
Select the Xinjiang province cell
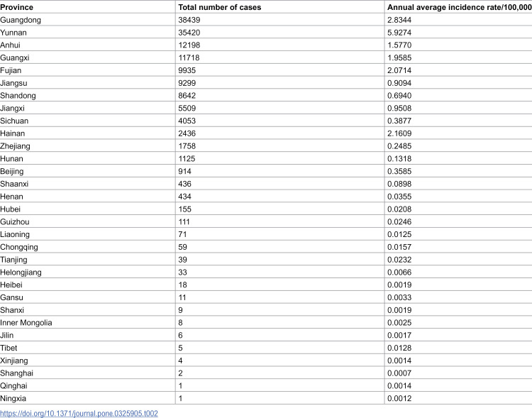pyautogui.click(x=14, y=361)
